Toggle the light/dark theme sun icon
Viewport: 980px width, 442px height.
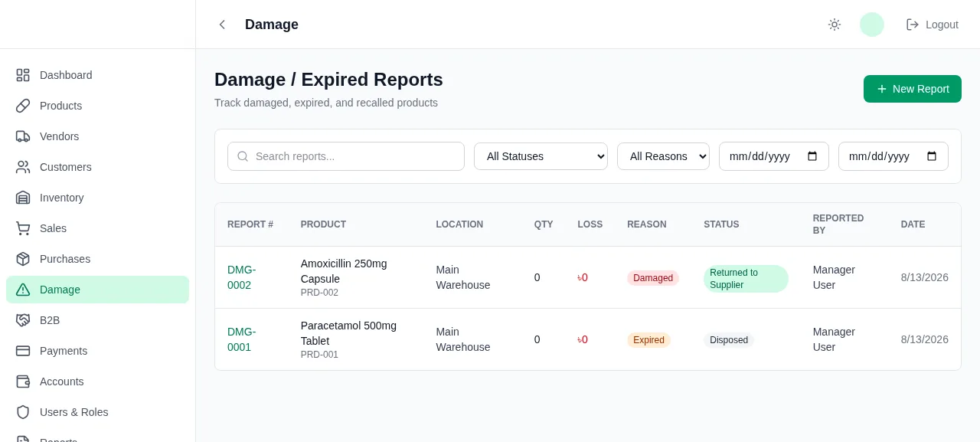pyautogui.click(x=835, y=25)
